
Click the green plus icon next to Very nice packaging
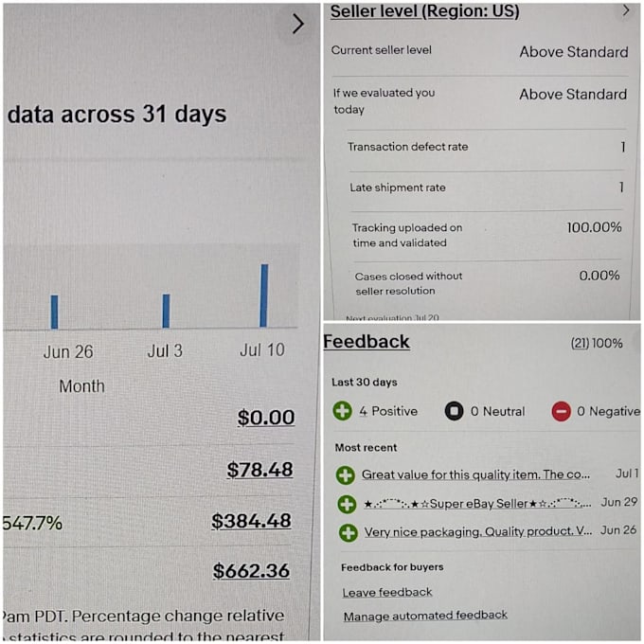pos(349,532)
